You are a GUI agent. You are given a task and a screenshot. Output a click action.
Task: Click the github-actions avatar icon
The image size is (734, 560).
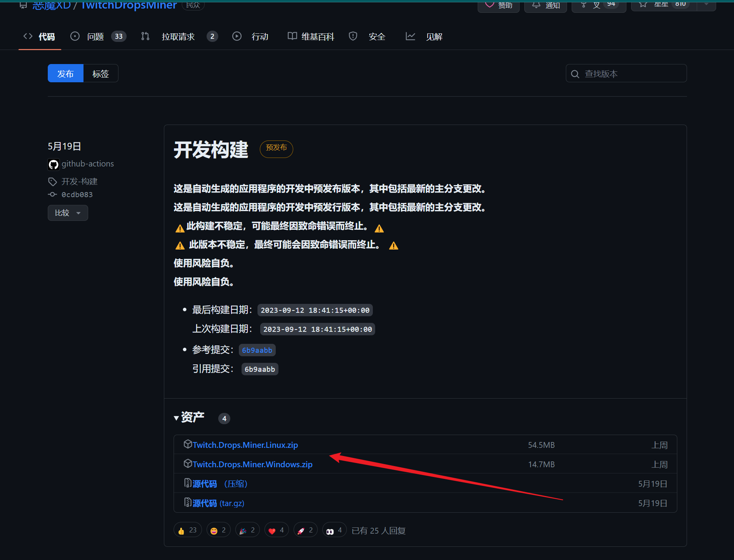coord(54,165)
